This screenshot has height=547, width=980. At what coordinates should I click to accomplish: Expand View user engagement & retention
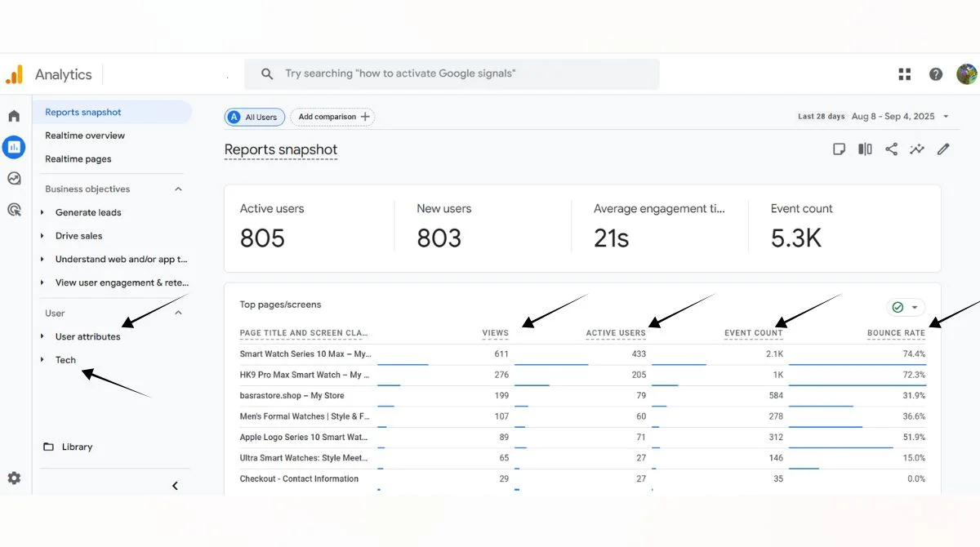click(x=42, y=282)
